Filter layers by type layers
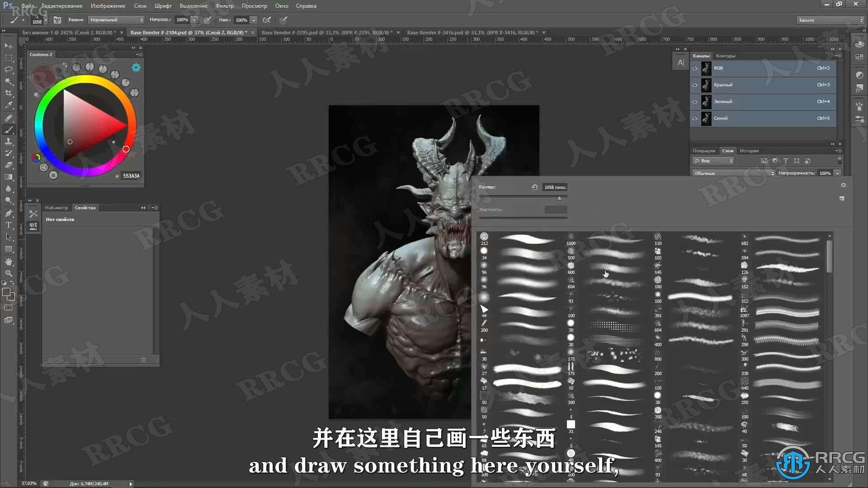This screenshot has height=488, width=868. (x=786, y=161)
